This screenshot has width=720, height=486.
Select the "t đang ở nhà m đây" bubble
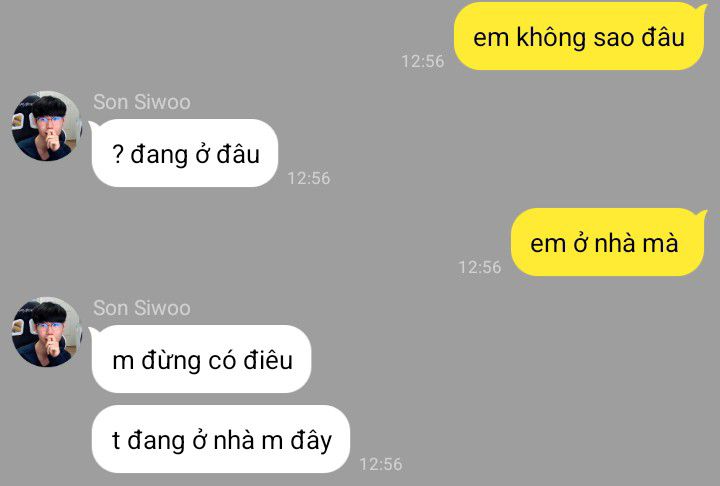coord(221,439)
